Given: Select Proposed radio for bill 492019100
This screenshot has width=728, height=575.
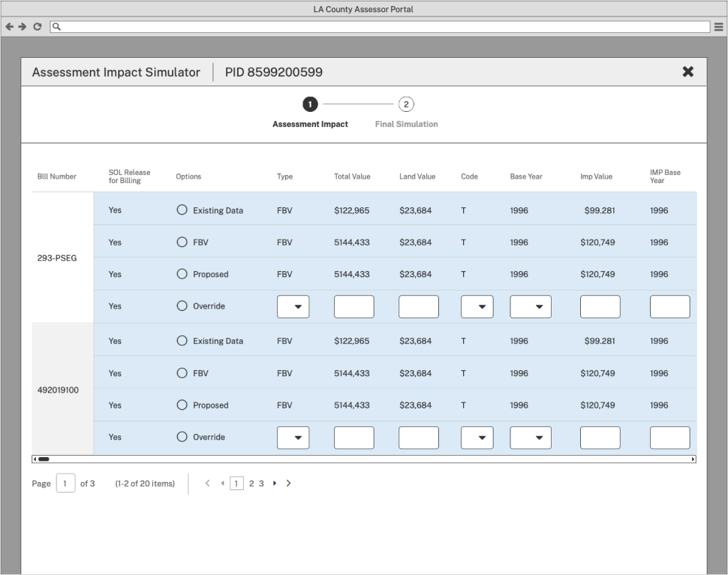Looking at the screenshot, I should (182, 405).
